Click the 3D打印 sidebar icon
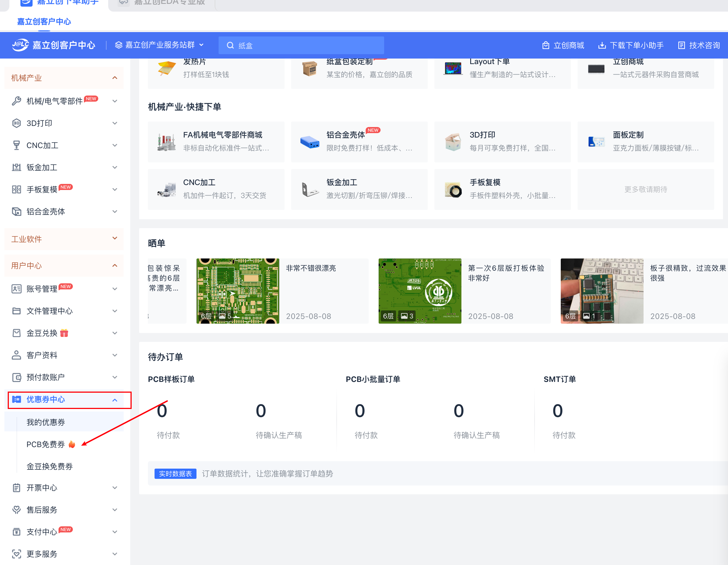This screenshot has width=728, height=565. pos(16,123)
